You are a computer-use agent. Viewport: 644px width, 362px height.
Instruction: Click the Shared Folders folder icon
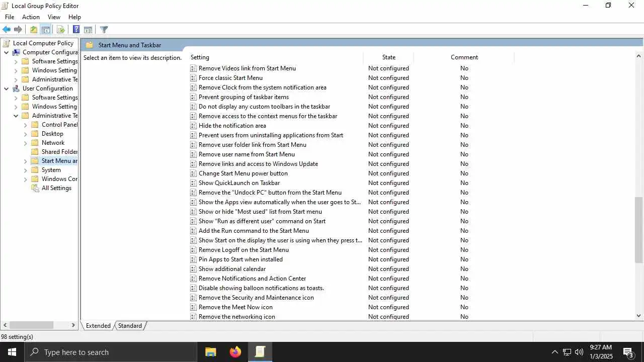[35, 152]
